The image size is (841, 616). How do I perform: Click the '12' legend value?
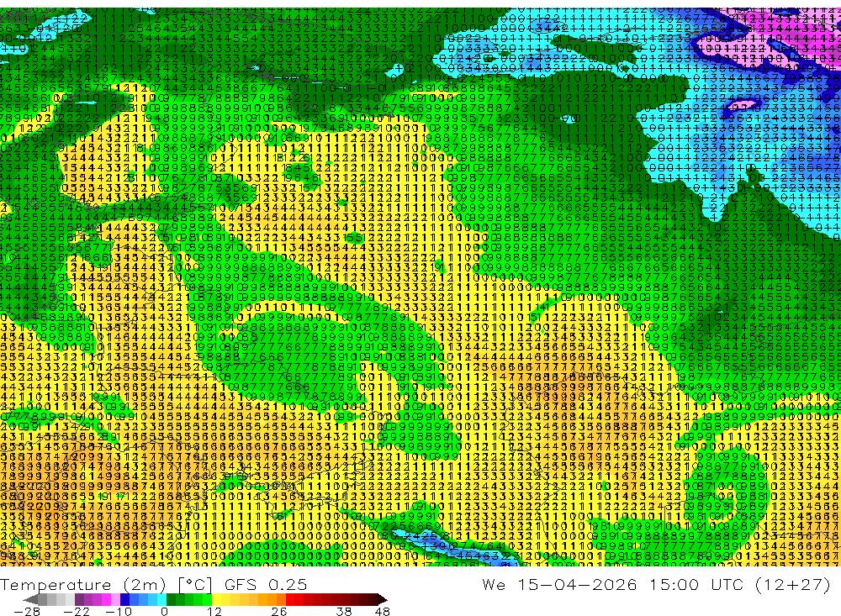click(214, 611)
